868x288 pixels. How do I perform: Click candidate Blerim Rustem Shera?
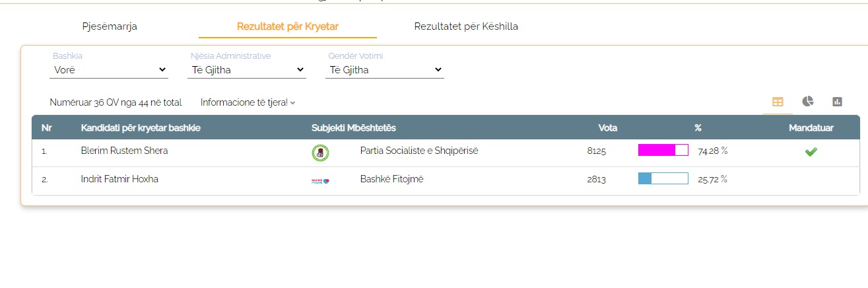[124, 151]
